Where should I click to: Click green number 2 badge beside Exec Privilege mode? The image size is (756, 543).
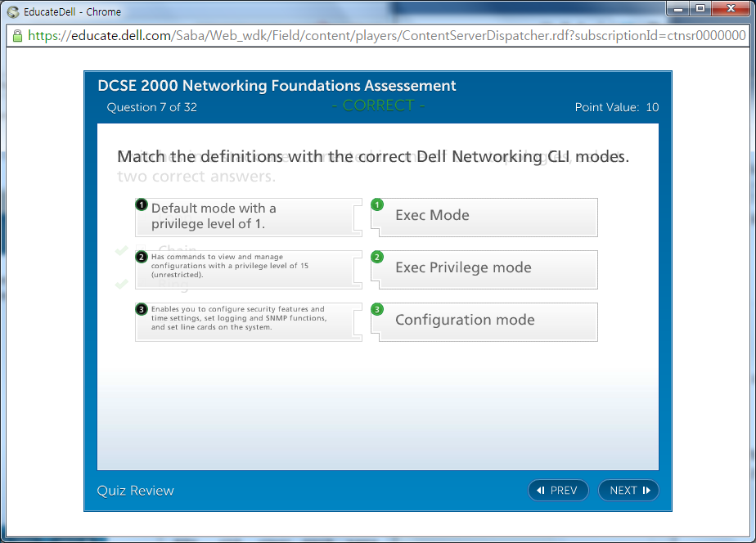click(x=377, y=257)
